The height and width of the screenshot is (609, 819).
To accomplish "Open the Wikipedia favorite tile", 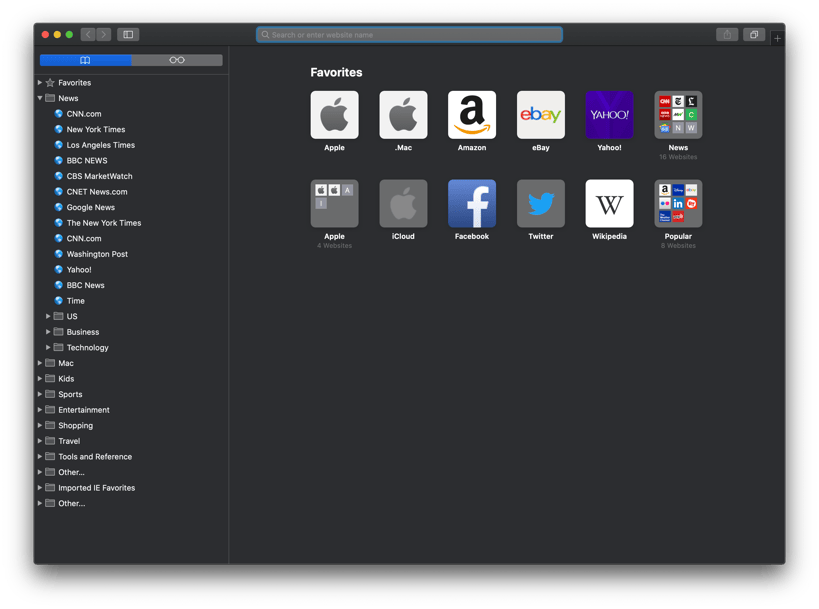I will click(x=610, y=204).
